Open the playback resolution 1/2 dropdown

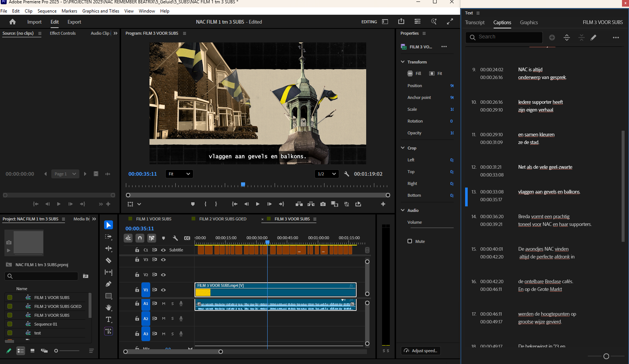point(327,174)
